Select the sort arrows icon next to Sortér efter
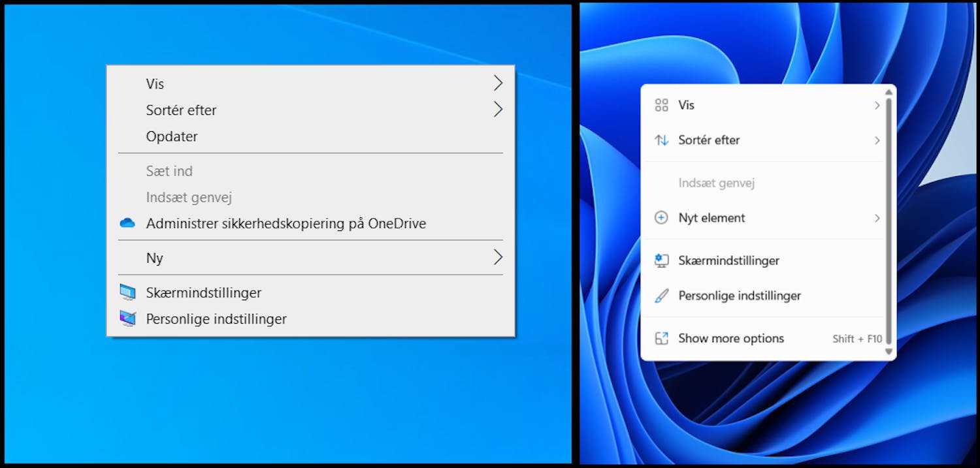This screenshot has height=468, width=980. (661, 140)
